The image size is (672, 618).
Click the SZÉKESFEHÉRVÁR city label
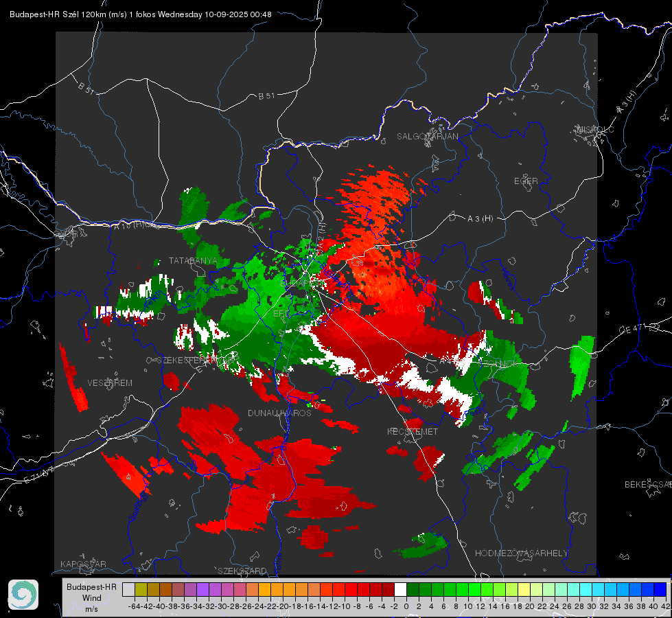click(x=197, y=360)
